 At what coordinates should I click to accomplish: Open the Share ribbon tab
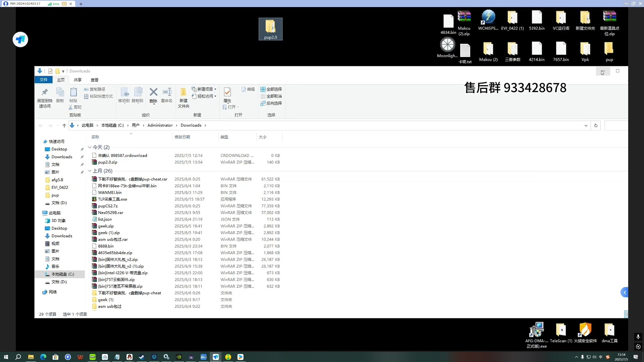pos(77,80)
